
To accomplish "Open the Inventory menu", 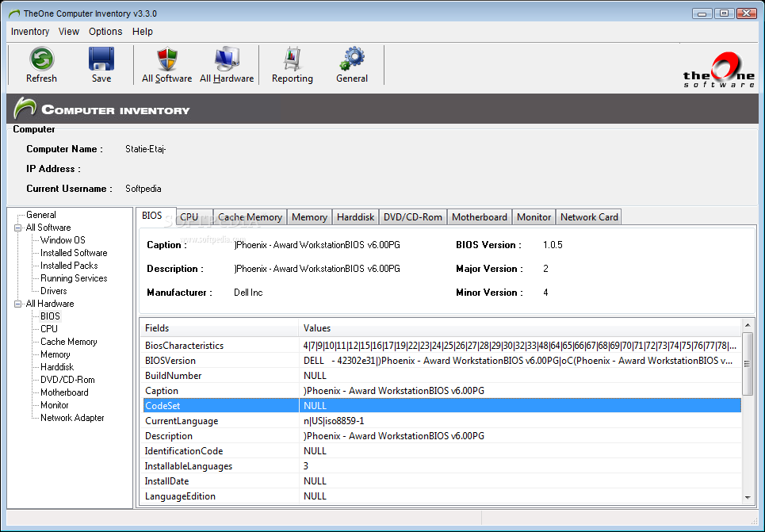I will click(x=30, y=31).
